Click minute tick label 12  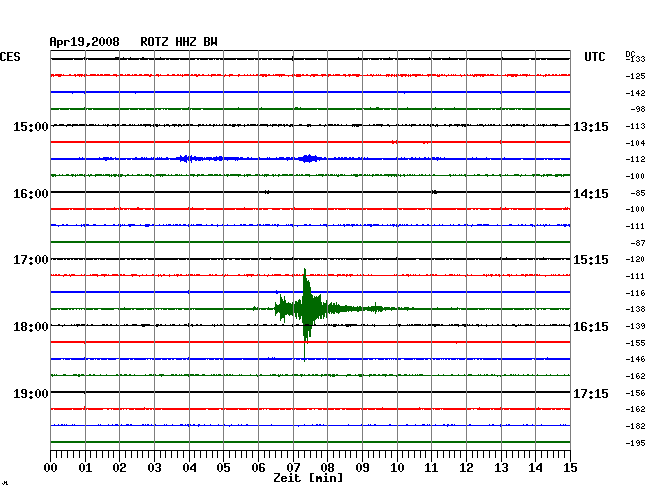point(466,468)
